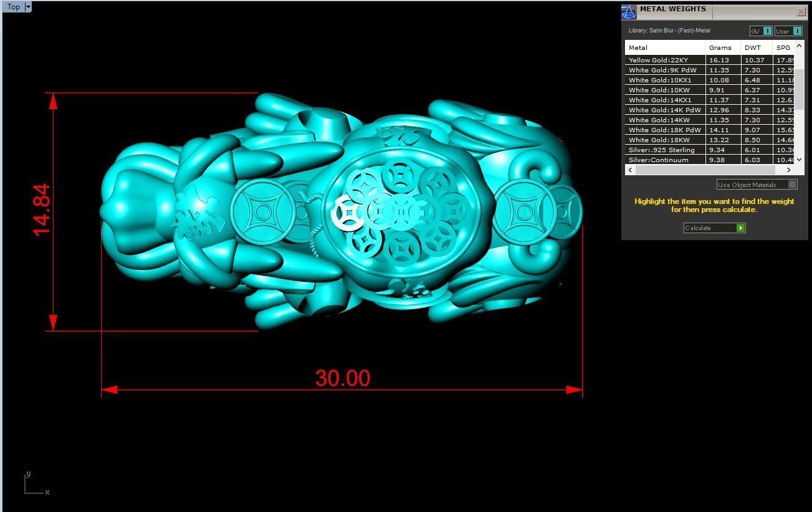Click the green play arrow on Calculate
Image resolution: width=812 pixels, height=512 pixels.
click(740, 228)
